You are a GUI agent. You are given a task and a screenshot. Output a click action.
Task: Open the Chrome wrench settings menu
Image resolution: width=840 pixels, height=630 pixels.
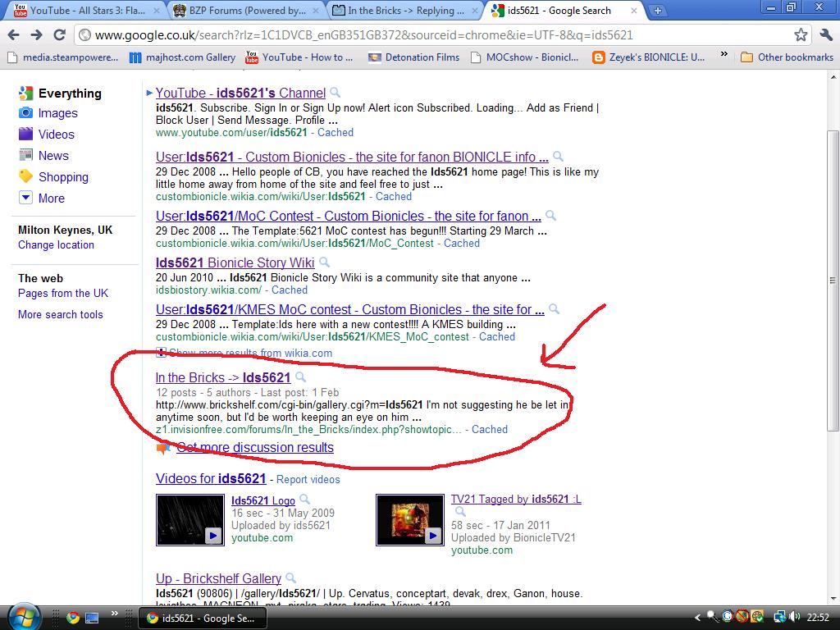825,35
